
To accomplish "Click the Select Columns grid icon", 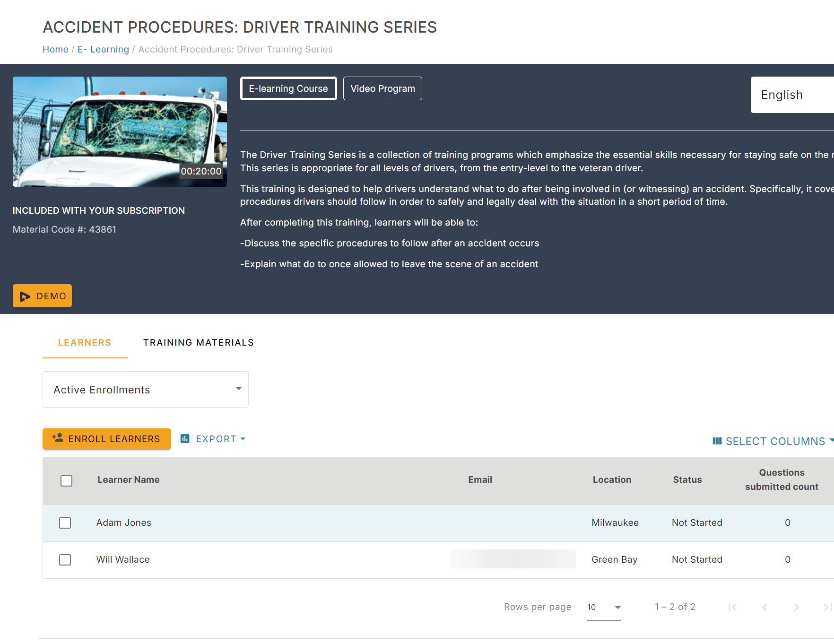I will (x=717, y=441).
